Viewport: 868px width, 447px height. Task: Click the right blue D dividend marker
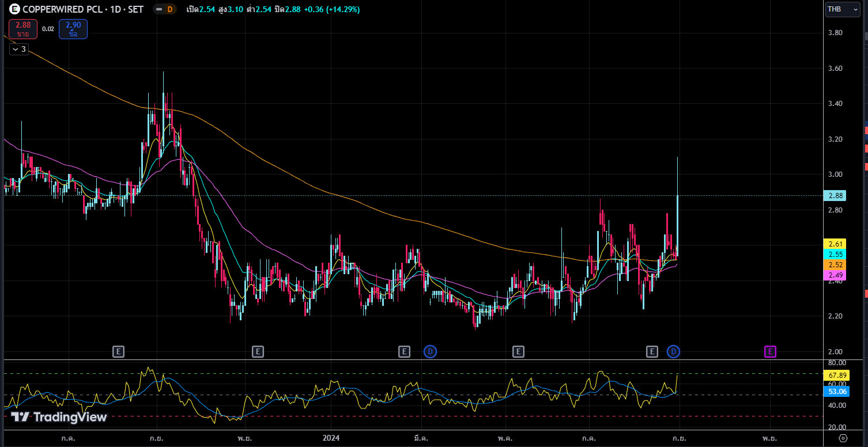tap(674, 351)
